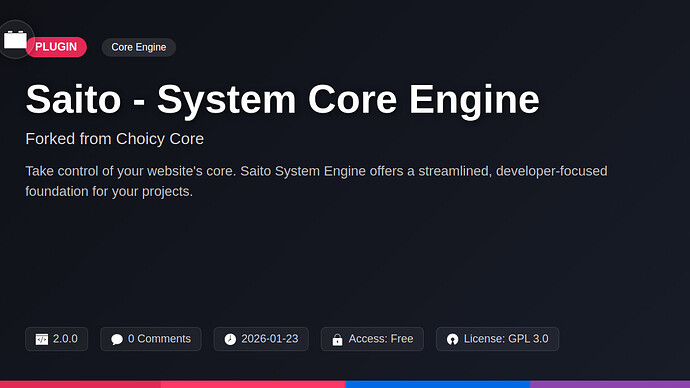Select the Forked from Choicy Core subtitle
The image size is (690, 388).
pos(114,139)
